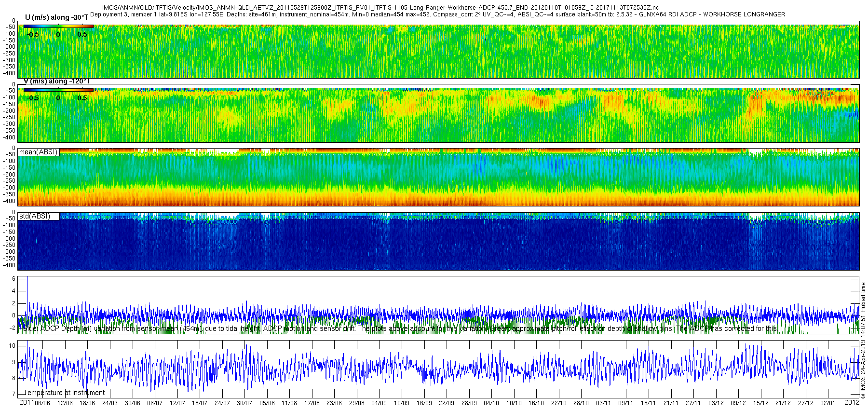Click the '04/10' date tick label
This screenshot has height=410, width=868.
tap(491, 403)
